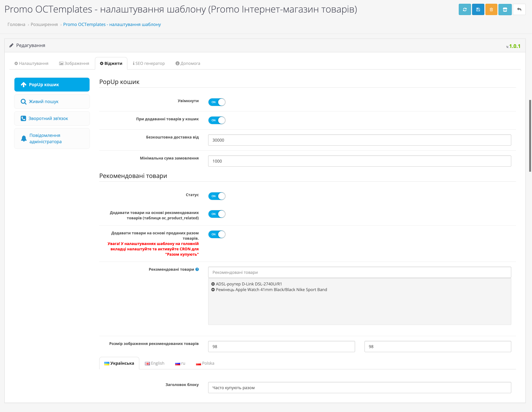Remove ADSL-роутер D-Link from recommended list
Viewport: 532px width, 412px height.
pos(213,284)
